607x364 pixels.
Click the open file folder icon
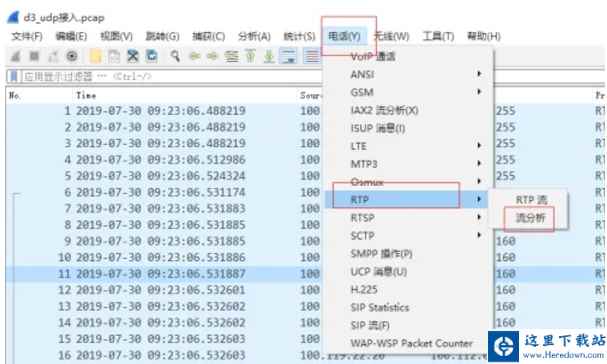[96, 57]
